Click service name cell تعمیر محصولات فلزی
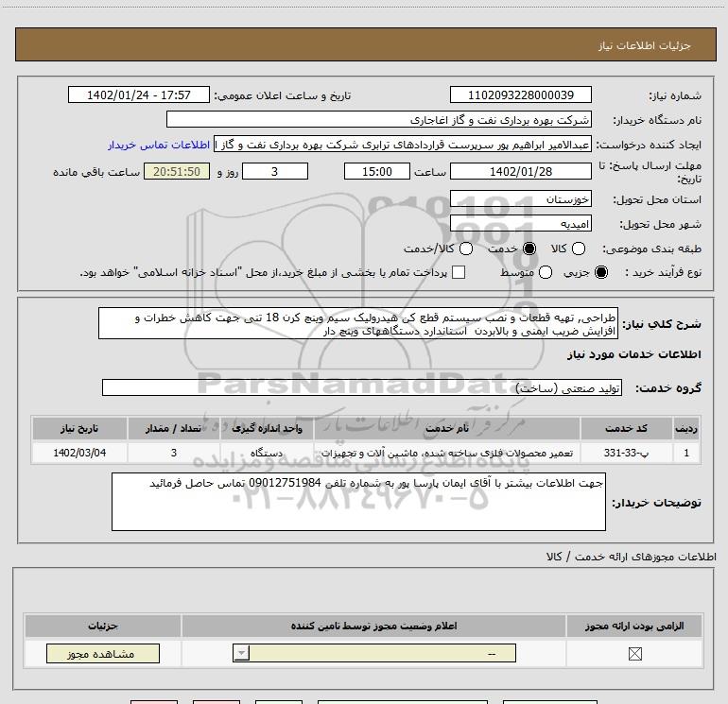 point(446,453)
